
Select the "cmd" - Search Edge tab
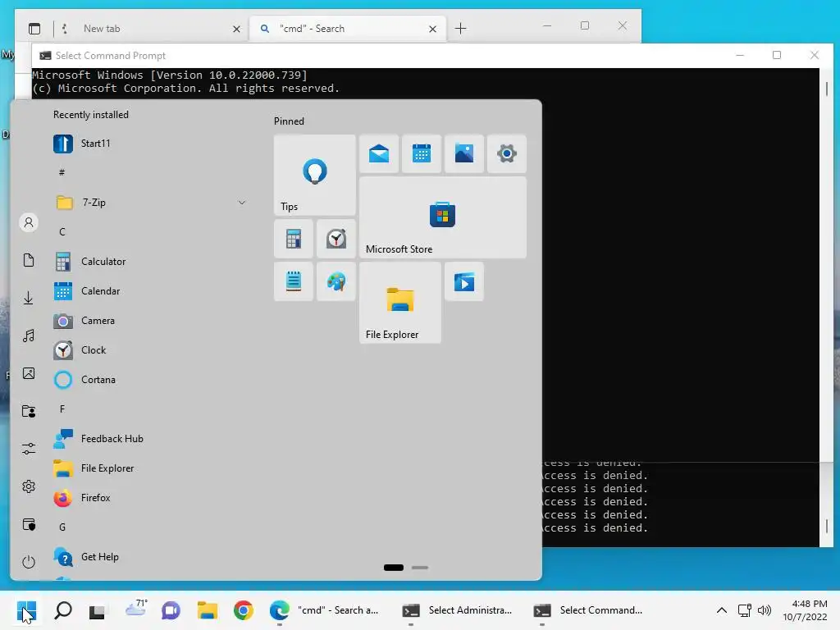[x=348, y=29]
